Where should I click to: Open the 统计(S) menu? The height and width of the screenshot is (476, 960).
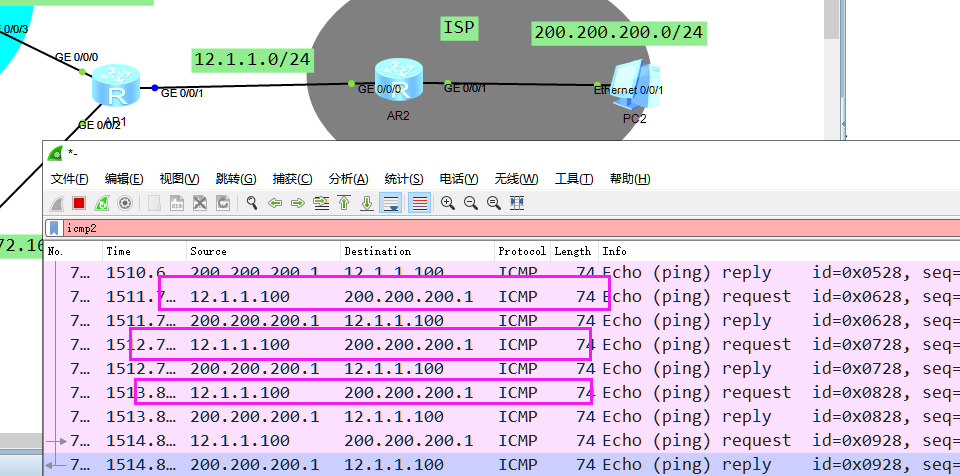pos(404,179)
